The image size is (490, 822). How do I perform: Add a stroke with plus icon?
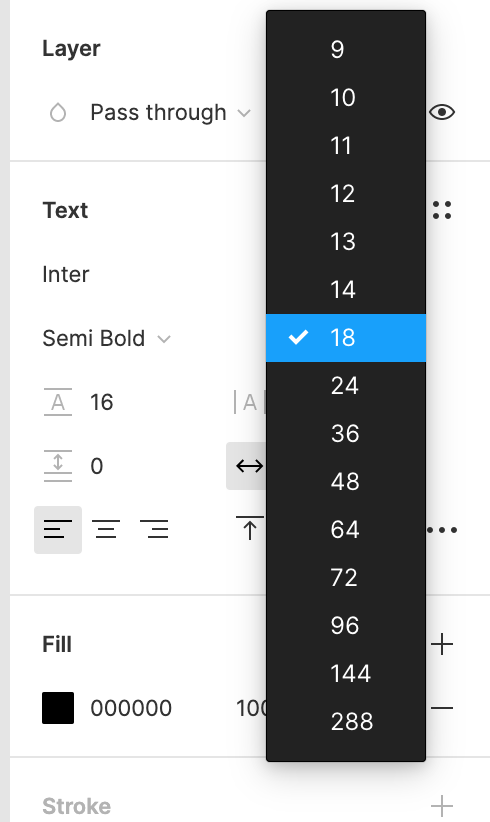442,806
